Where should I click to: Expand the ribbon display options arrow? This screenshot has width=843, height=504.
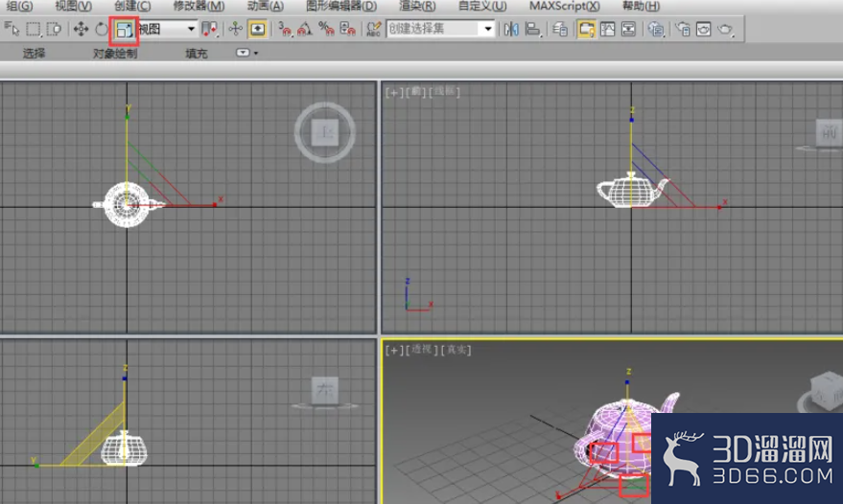pyautogui.click(x=256, y=54)
